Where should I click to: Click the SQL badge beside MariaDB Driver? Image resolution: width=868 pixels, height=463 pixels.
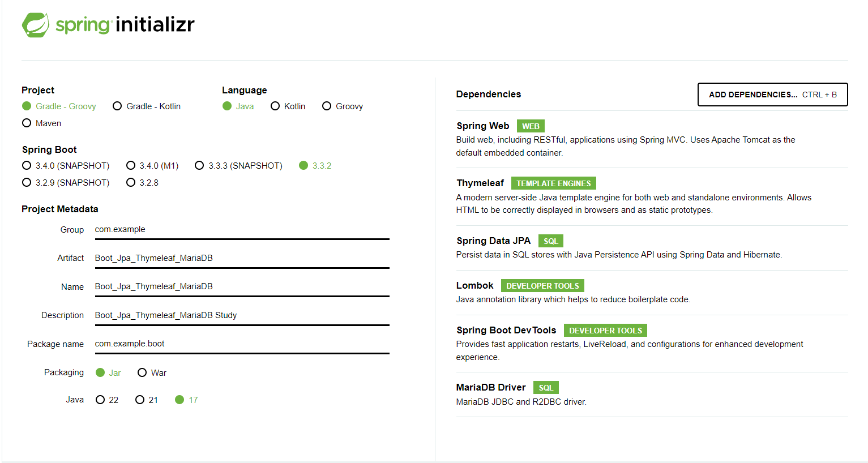(x=546, y=388)
